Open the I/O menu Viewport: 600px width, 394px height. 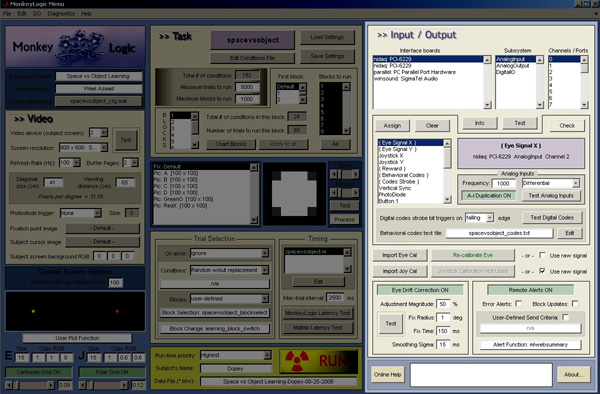pos(37,13)
